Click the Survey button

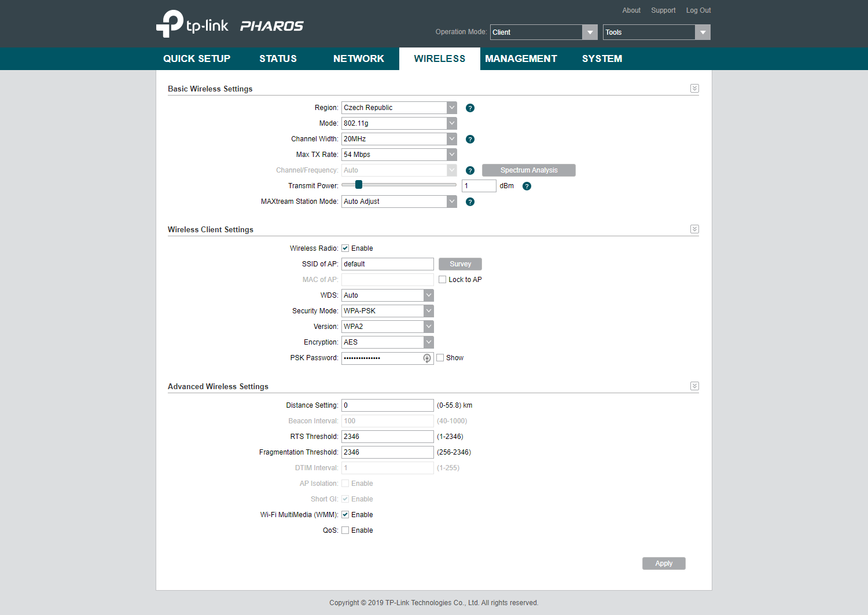tap(460, 264)
